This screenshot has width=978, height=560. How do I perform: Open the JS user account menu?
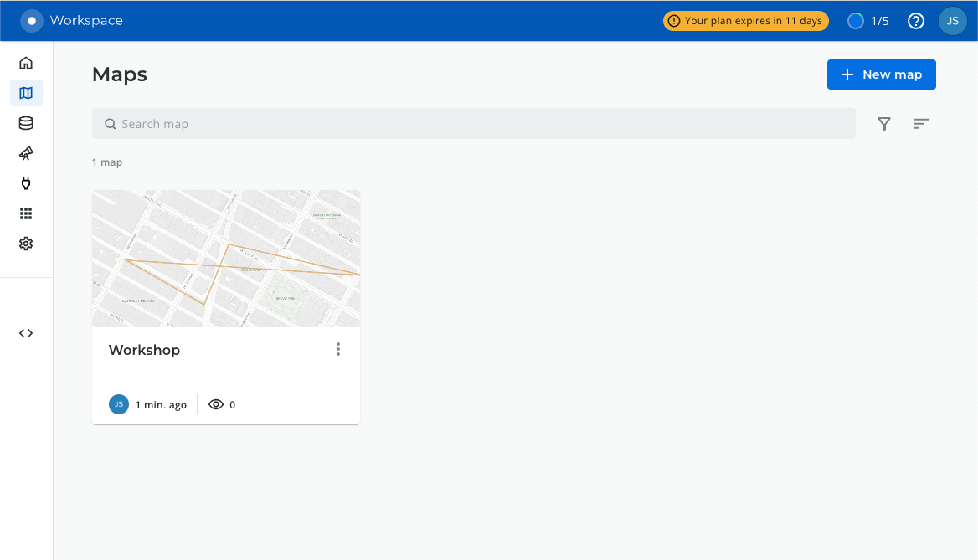coord(952,21)
